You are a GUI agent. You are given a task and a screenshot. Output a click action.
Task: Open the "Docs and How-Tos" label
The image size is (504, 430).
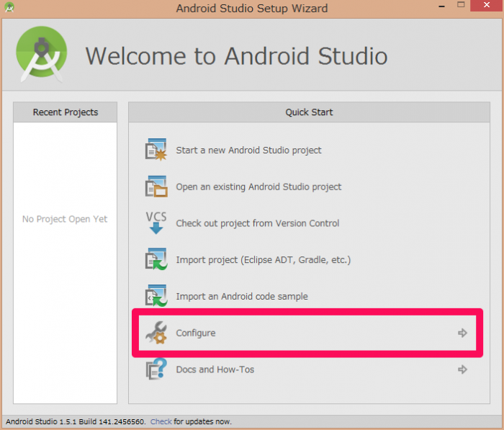tap(215, 369)
